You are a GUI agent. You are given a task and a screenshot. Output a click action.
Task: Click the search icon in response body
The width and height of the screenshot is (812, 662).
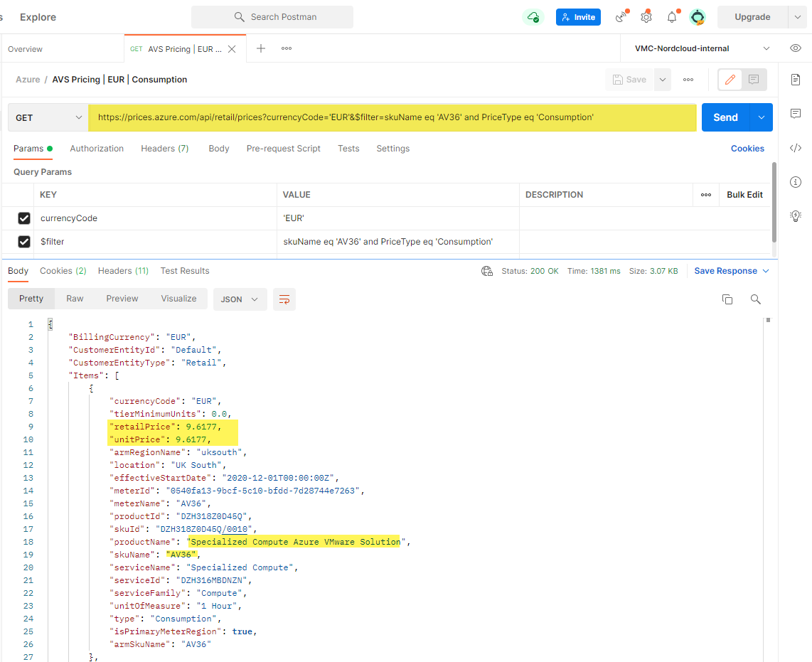(756, 299)
